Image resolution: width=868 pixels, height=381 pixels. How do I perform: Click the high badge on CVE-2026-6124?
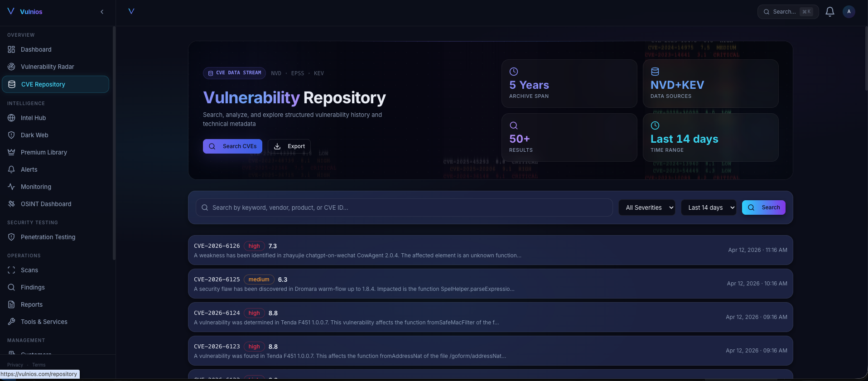(x=254, y=313)
